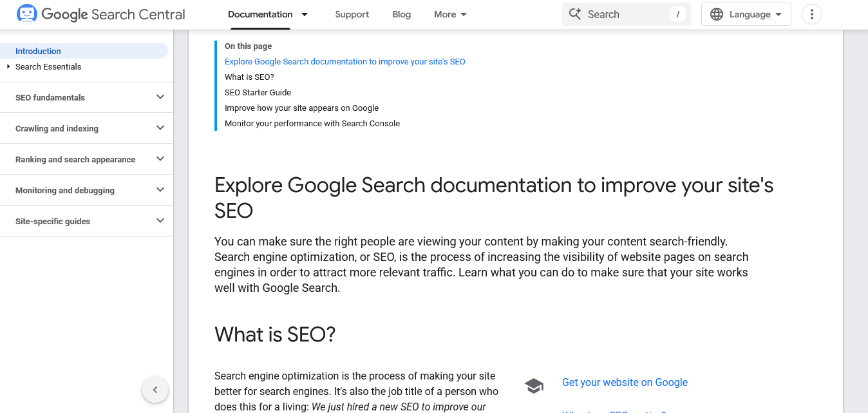Collapse the side navigation panel
868x413 pixels.
click(x=155, y=390)
